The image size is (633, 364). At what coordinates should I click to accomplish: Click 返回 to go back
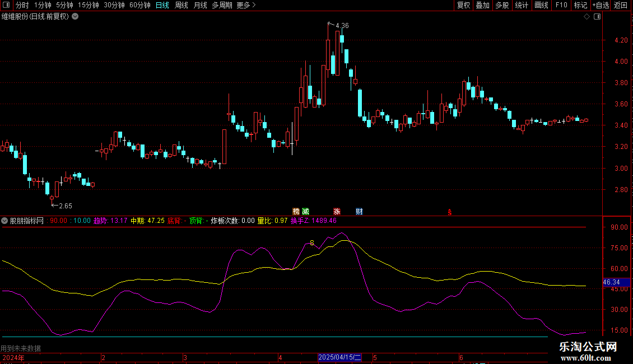pyautogui.click(x=621, y=5)
